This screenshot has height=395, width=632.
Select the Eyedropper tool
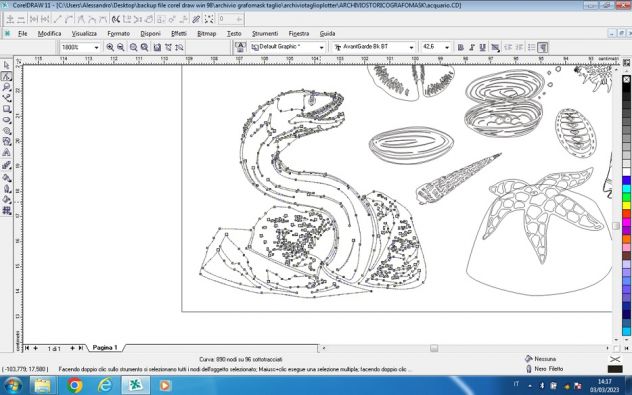6,177
